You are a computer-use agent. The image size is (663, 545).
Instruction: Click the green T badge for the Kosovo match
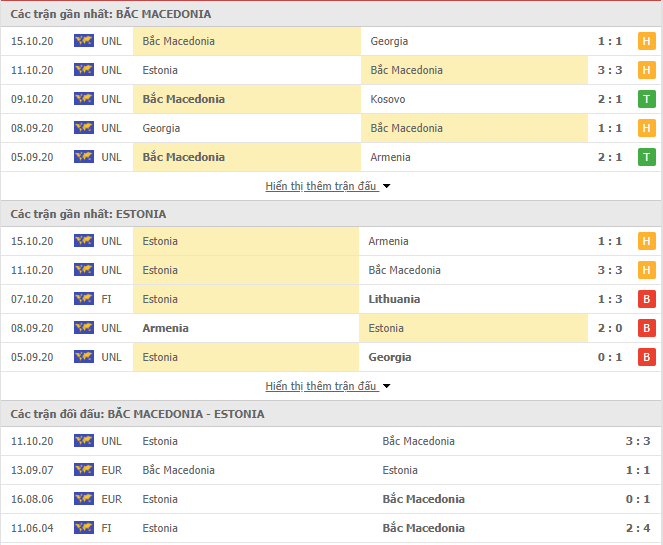[x=647, y=99]
